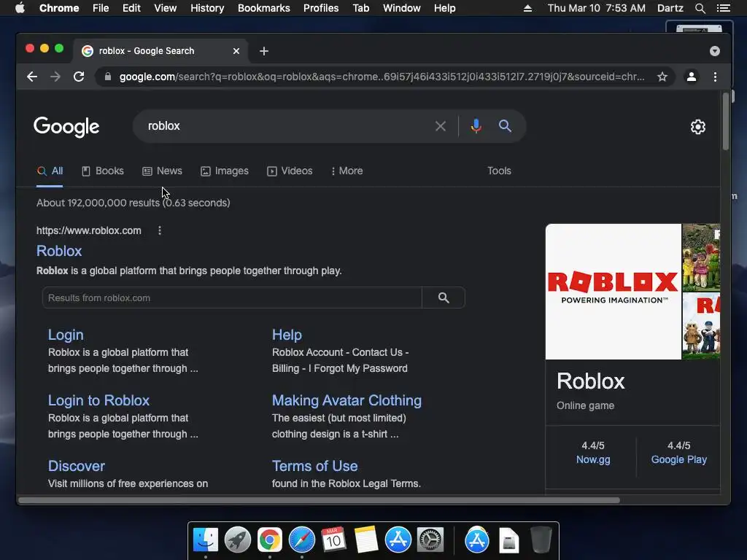The image size is (747, 560).
Task: Open the File menu
Action: click(x=101, y=8)
